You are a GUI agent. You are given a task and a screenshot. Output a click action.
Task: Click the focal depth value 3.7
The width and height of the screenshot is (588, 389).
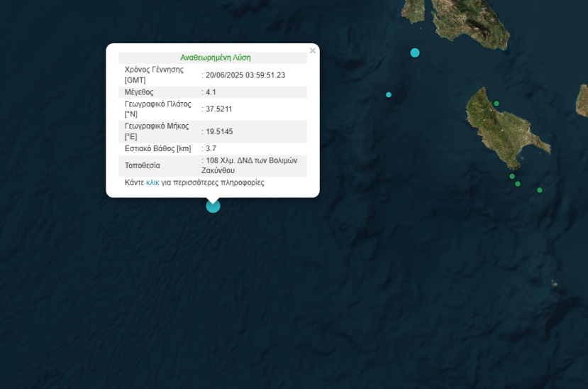(x=211, y=148)
